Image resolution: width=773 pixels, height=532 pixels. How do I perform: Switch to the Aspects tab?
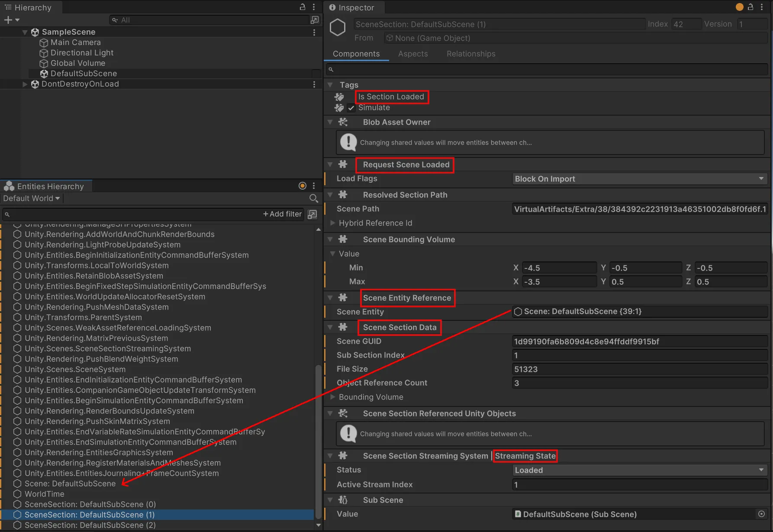click(x=412, y=54)
